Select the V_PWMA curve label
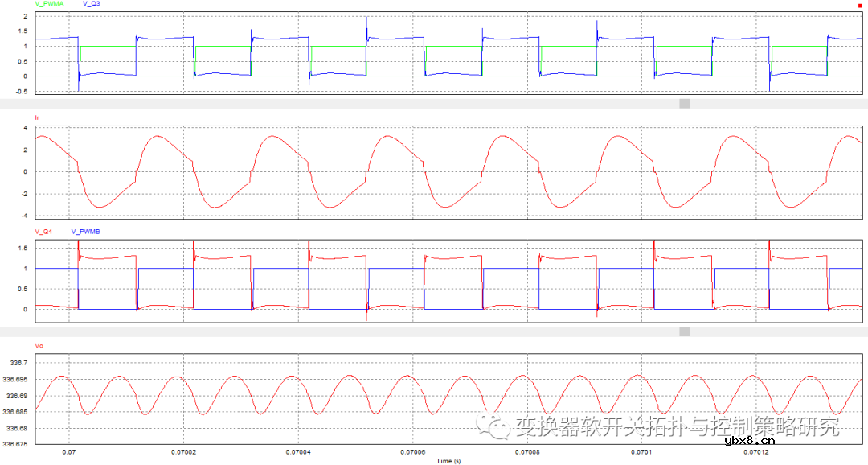Image resolution: width=868 pixels, height=465 pixels. [48, 4]
